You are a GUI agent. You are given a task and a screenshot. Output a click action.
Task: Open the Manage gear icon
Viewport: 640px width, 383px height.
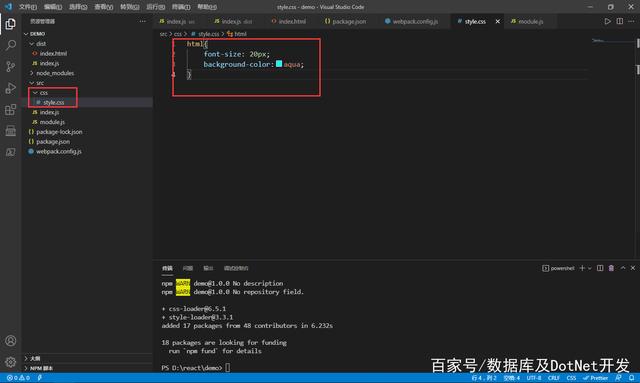[11, 362]
